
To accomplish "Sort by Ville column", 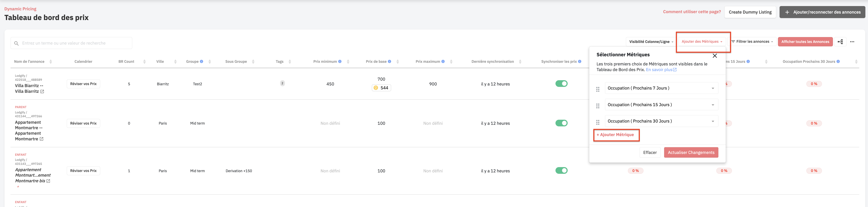I will pyautogui.click(x=175, y=62).
